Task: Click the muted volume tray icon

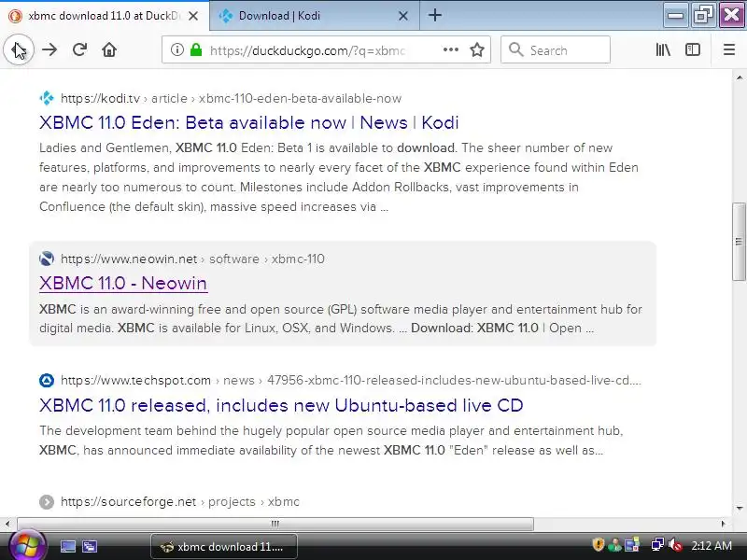Action: tap(674, 544)
